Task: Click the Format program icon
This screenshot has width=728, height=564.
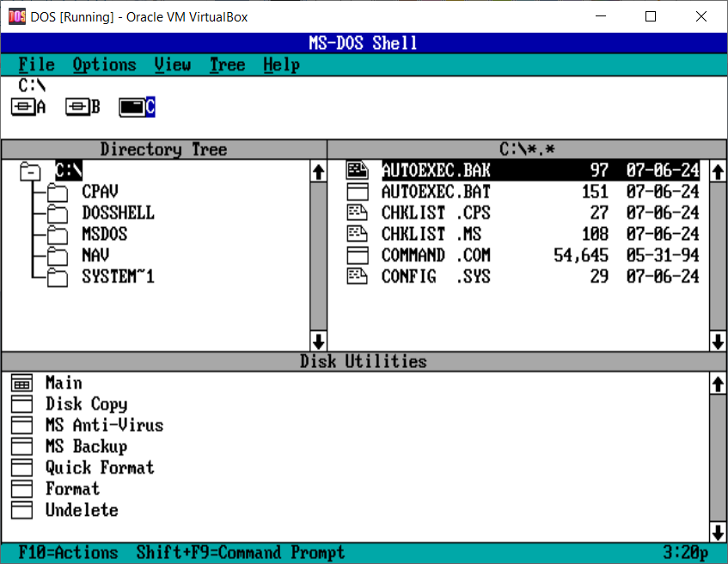Action: pyautogui.click(x=21, y=489)
